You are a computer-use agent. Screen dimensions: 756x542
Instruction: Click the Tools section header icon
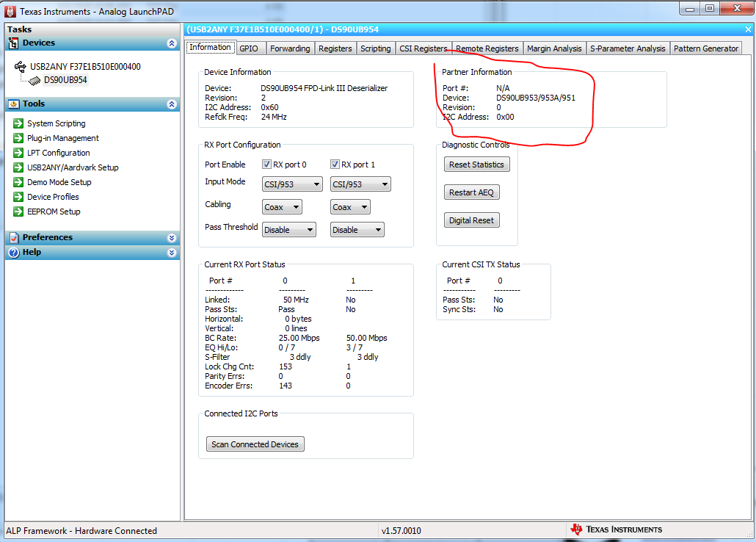point(13,104)
